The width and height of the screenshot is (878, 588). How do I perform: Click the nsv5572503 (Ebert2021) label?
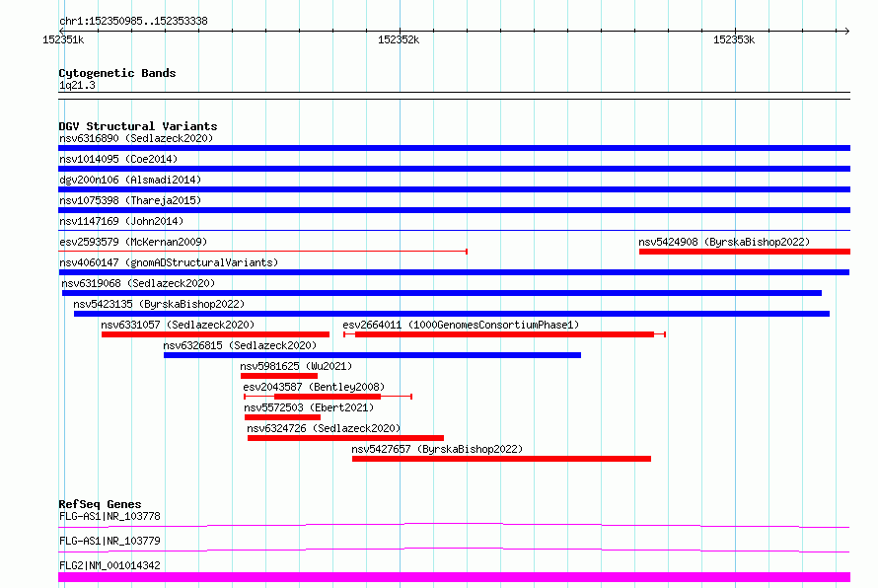pos(309,407)
